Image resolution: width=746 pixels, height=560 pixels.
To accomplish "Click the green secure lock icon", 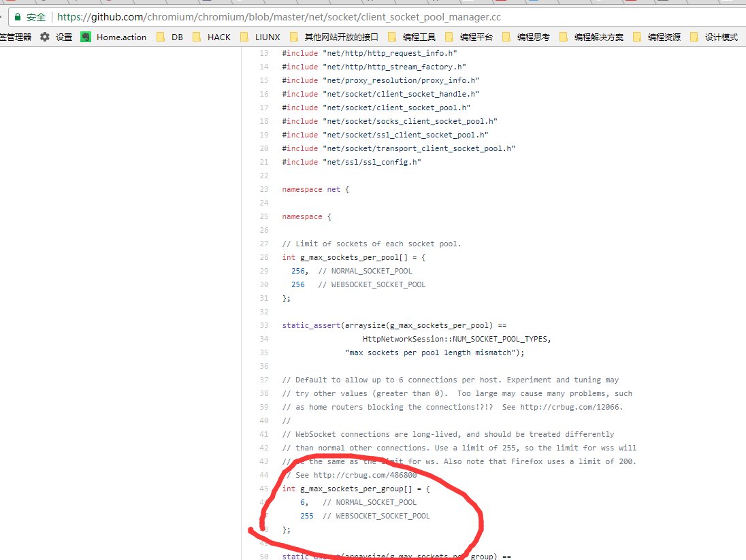I will coord(16,17).
